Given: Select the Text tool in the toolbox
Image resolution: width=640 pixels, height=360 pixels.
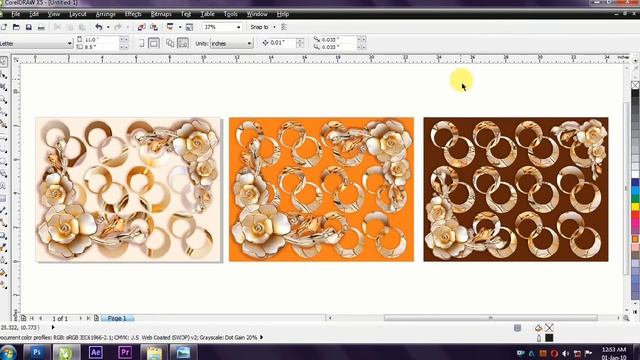Looking at the screenshot, I should coord(3,186).
